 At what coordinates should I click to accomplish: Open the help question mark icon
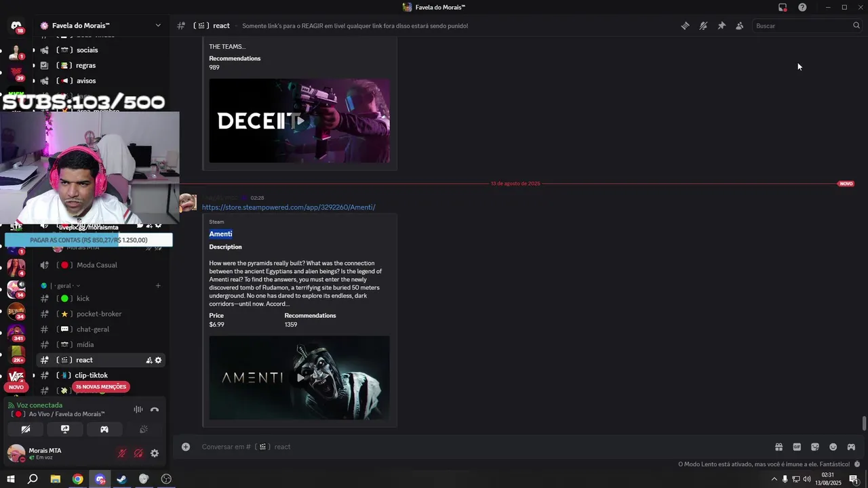(x=802, y=7)
